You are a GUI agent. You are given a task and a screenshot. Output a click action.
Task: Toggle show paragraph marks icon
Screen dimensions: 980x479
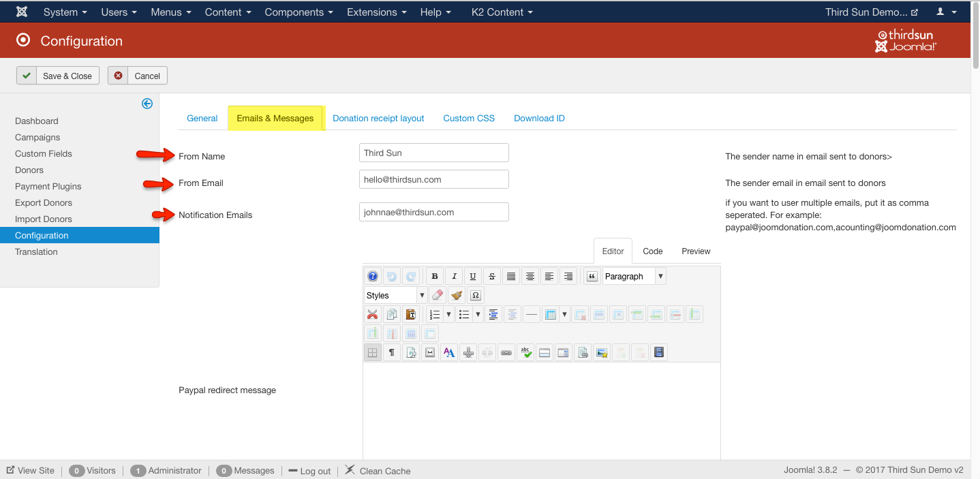pyautogui.click(x=391, y=353)
